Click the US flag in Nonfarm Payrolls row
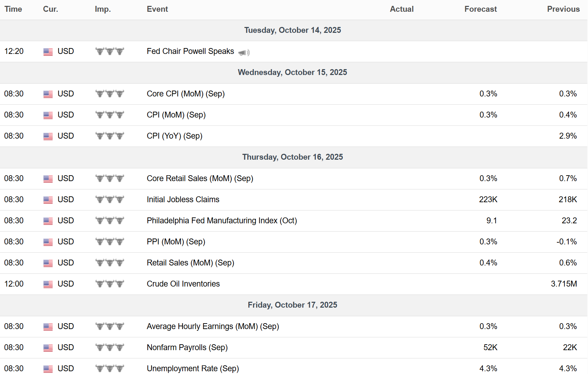This screenshot has width=588, height=374. pyautogui.click(x=48, y=348)
